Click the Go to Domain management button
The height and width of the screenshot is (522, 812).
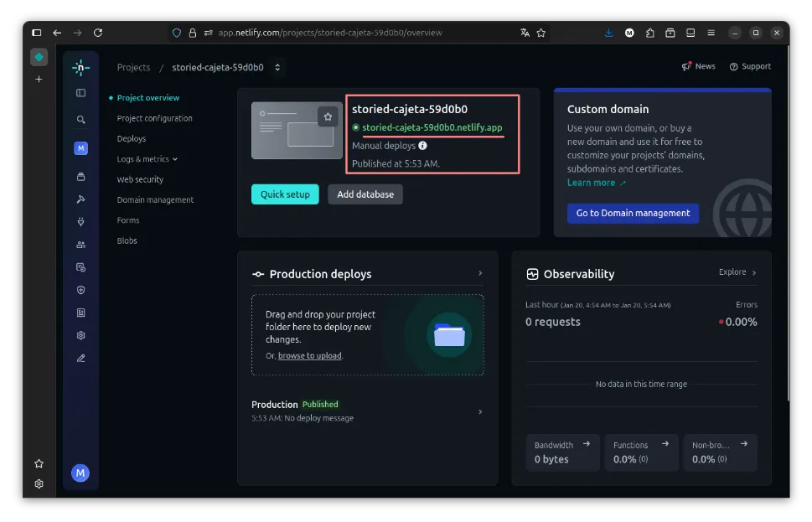tap(633, 213)
